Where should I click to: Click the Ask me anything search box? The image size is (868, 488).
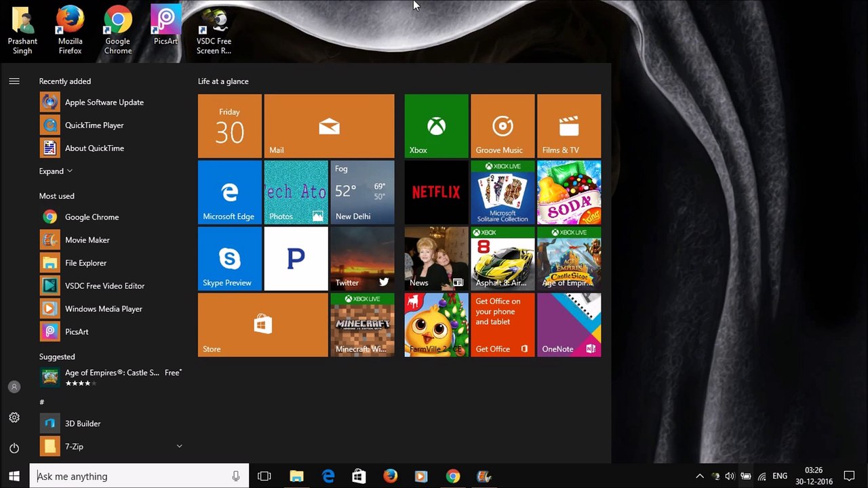(x=139, y=476)
